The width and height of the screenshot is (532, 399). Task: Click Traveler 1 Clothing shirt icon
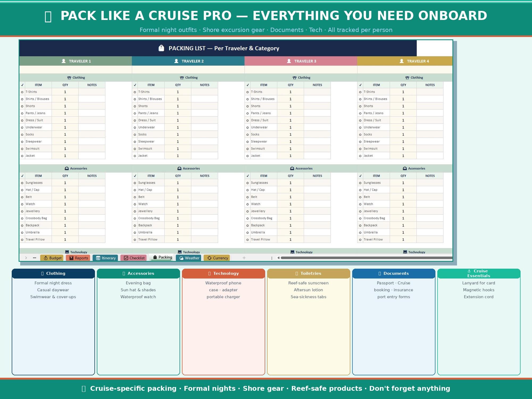69,78
